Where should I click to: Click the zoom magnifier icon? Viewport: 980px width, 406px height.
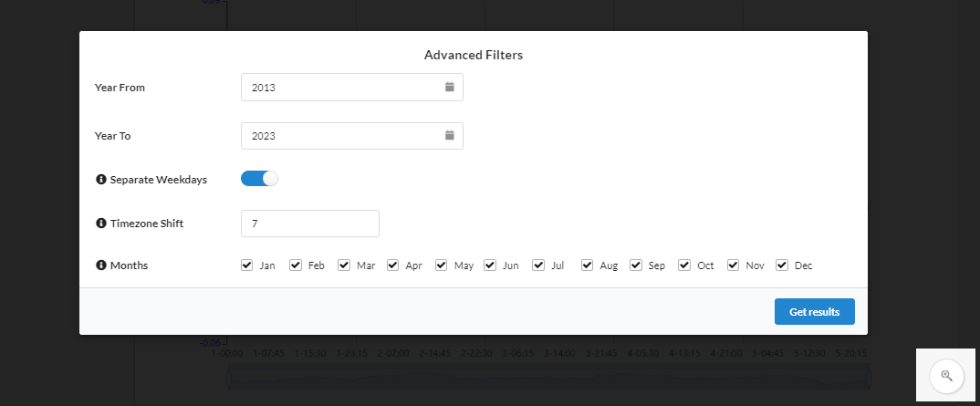click(946, 375)
